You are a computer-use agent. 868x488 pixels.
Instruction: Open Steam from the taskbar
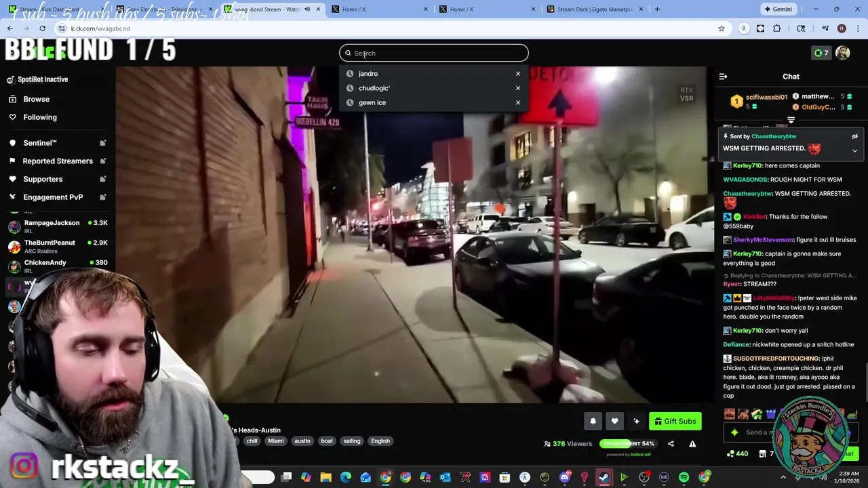(x=603, y=478)
